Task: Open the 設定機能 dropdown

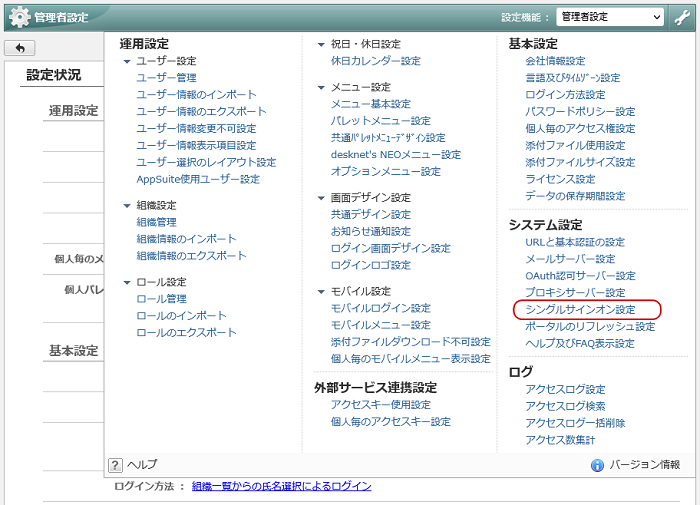Action: [x=610, y=17]
